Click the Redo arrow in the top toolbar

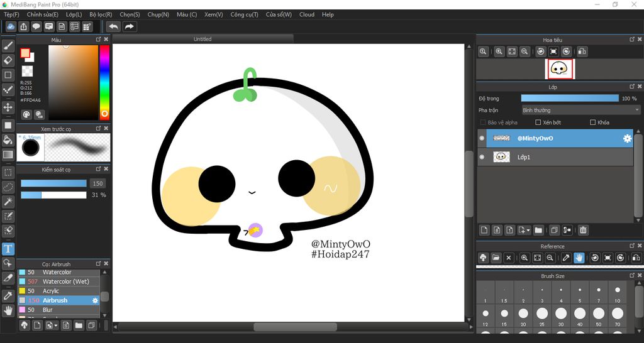[130, 26]
